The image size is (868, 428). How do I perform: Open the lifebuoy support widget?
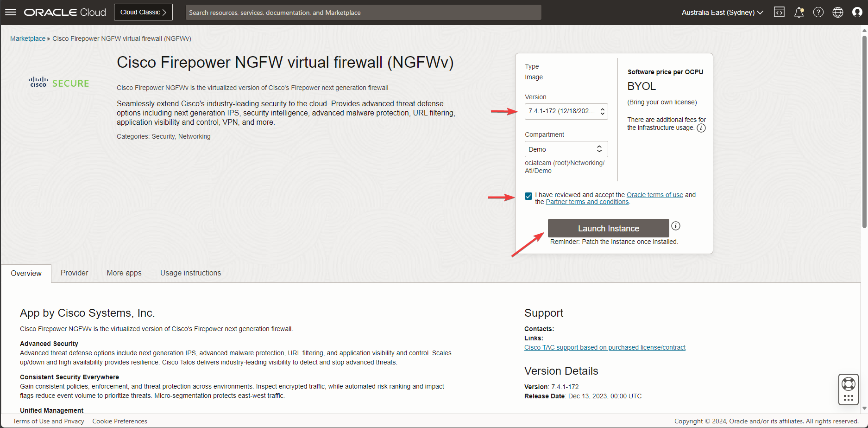click(x=849, y=384)
